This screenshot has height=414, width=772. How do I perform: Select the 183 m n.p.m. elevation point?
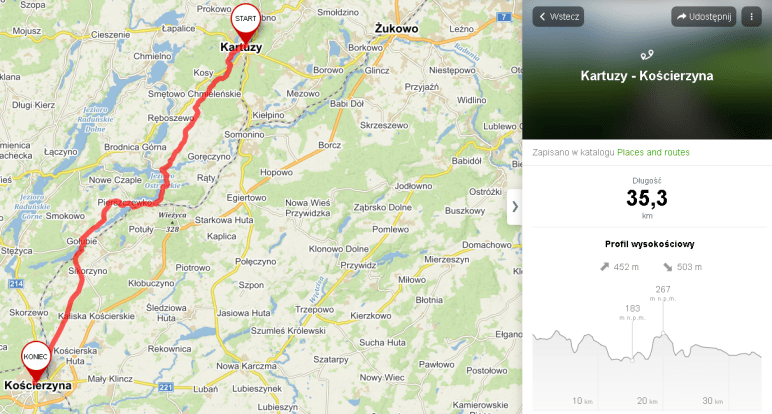(633, 360)
